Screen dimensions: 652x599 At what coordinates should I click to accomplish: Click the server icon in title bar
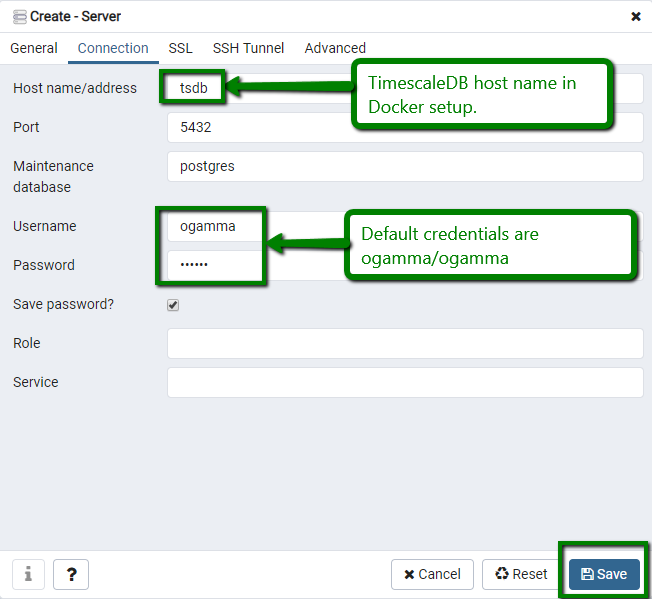tap(19, 16)
